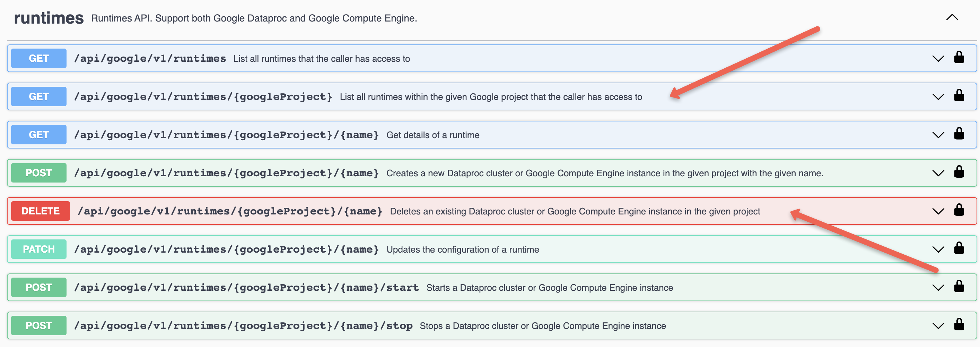Viewport: 980px width, 347px height.
Task: Click text 'Stops a Dataproc cluster or Google Compute Engine instance'
Action: point(543,326)
